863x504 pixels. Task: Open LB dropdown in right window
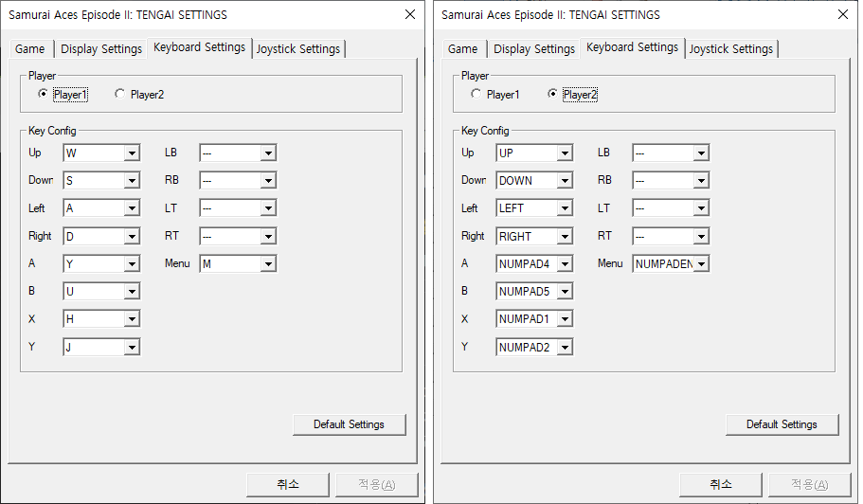(671, 153)
